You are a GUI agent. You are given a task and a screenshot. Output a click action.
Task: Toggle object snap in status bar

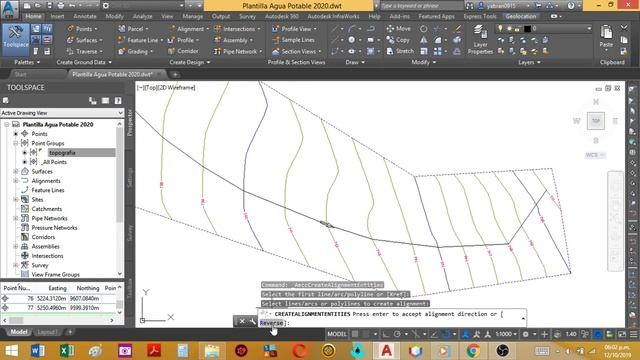tap(446, 334)
